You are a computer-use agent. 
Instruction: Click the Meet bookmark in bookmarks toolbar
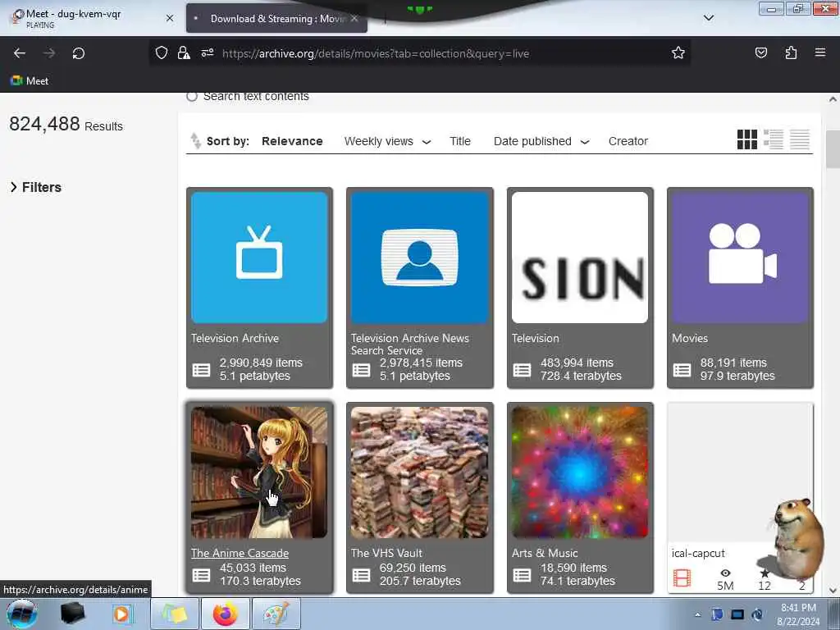point(30,81)
